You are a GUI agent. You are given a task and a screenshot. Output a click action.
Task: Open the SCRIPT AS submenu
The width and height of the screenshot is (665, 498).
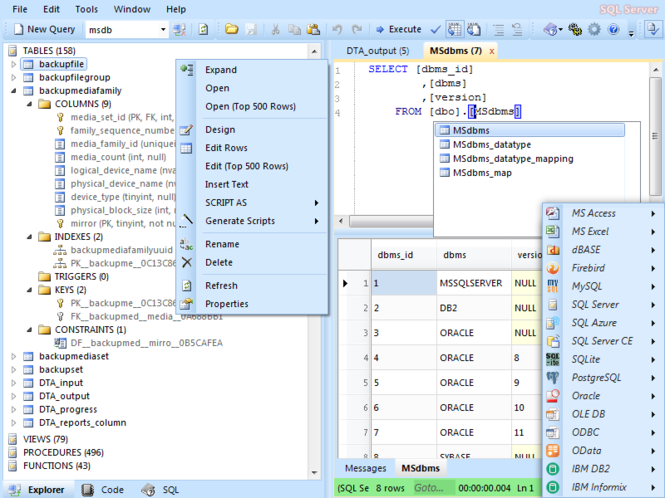252,203
